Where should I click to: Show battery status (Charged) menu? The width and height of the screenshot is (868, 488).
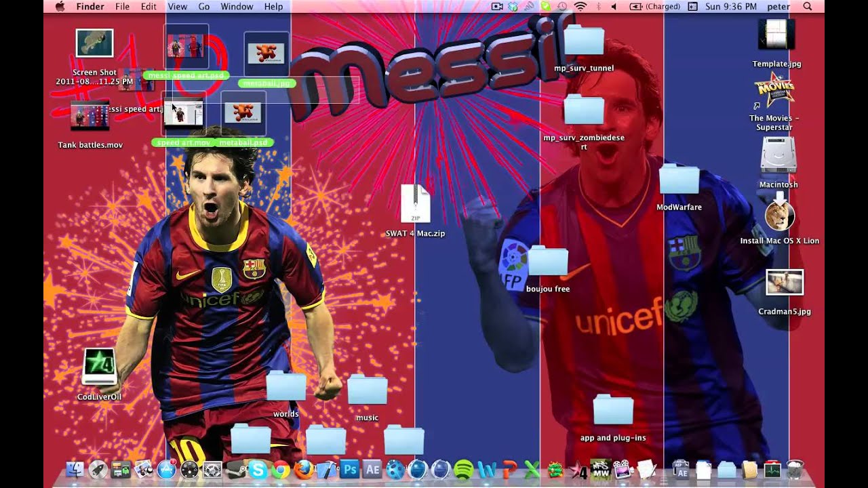pyautogui.click(x=654, y=6)
